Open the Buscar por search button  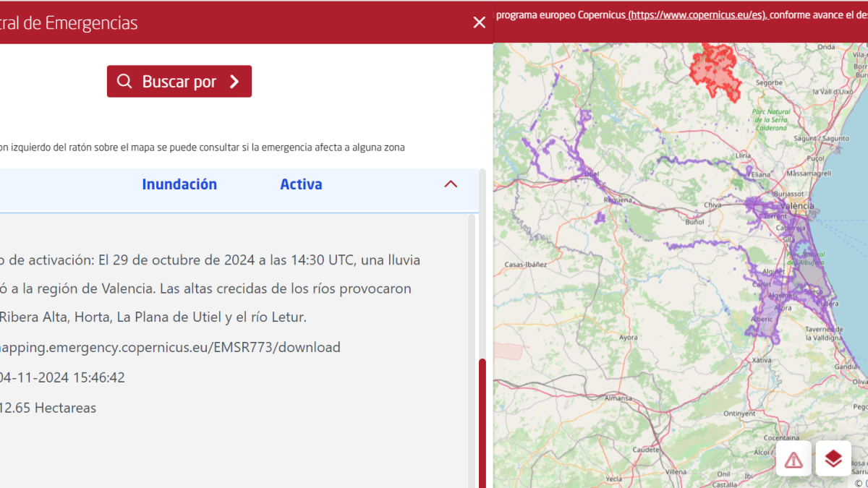(179, 82)
